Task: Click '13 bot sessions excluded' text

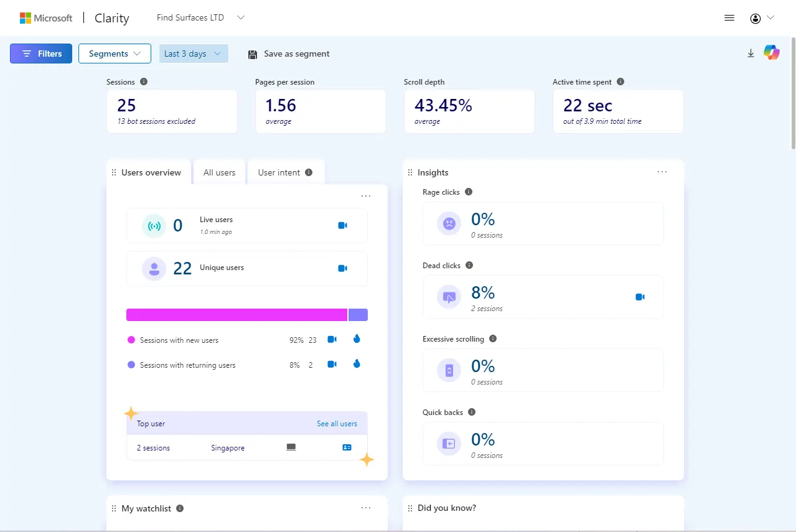Action: tap(156, 121)
